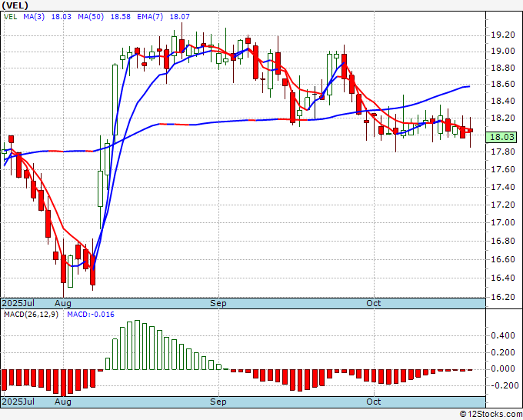The width and height of the screenshot is (523, 420).
Task: Click Aug on the MACD date axis
Action: tap(63, 402)
